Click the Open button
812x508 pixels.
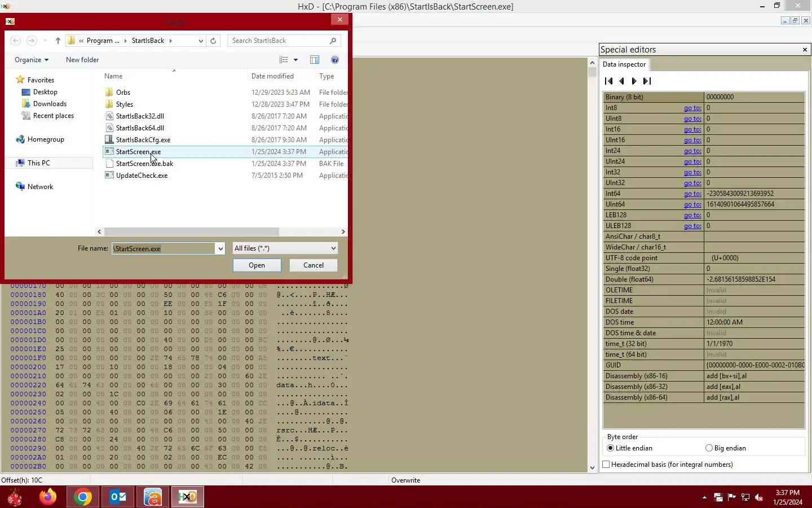[257, 265]
